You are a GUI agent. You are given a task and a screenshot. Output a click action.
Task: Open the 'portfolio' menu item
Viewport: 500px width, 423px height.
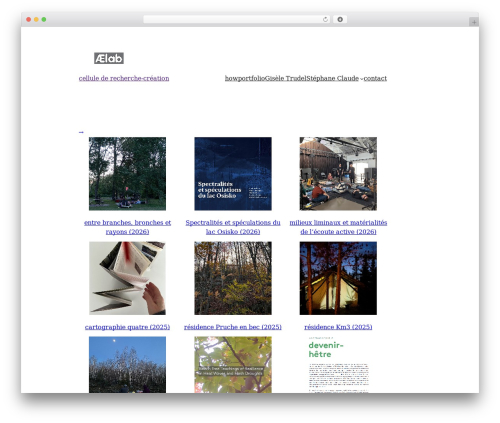pyautogui.click(x=251, y=78)
